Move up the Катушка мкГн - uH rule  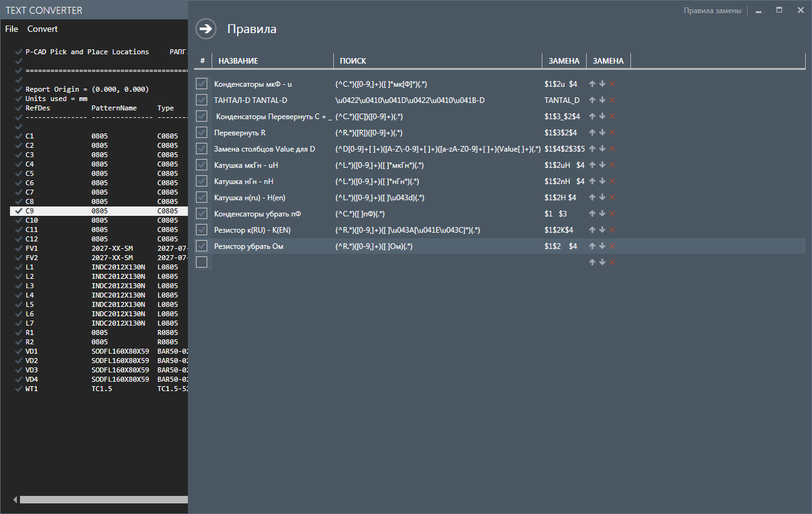coord(592,165)
